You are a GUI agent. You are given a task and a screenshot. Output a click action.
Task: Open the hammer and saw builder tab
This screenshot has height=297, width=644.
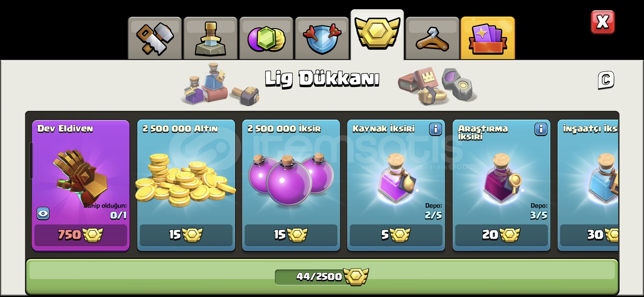point(155,38)
